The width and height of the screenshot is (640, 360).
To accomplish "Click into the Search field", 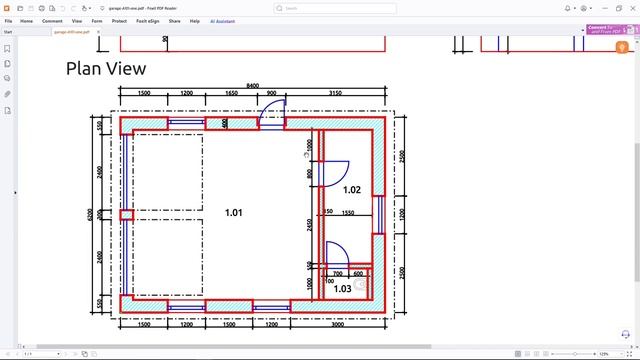I will click(335, 8).
